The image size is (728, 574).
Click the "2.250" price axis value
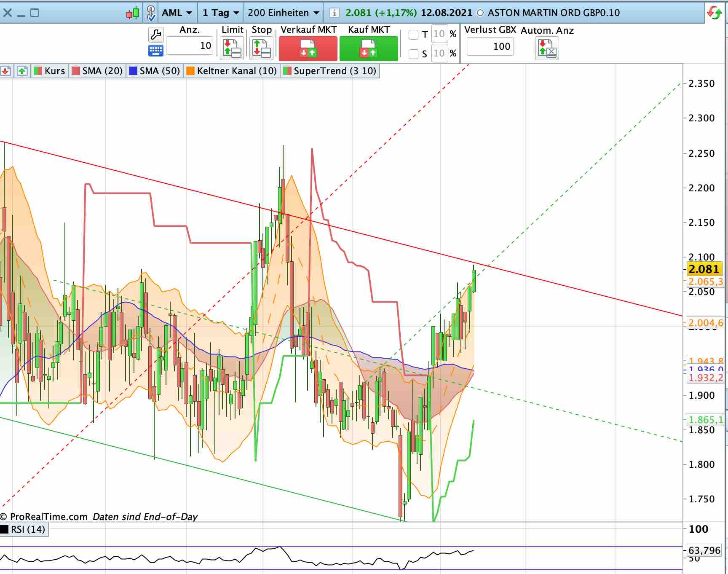point(701,153)
